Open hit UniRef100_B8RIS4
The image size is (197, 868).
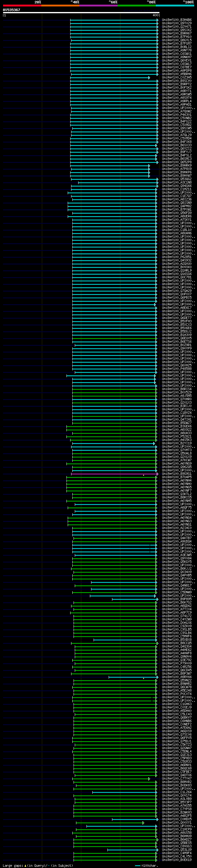177,389
